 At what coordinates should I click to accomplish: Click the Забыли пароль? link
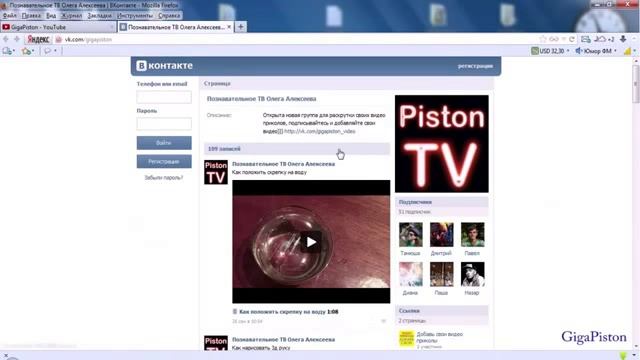pos(164,178)
